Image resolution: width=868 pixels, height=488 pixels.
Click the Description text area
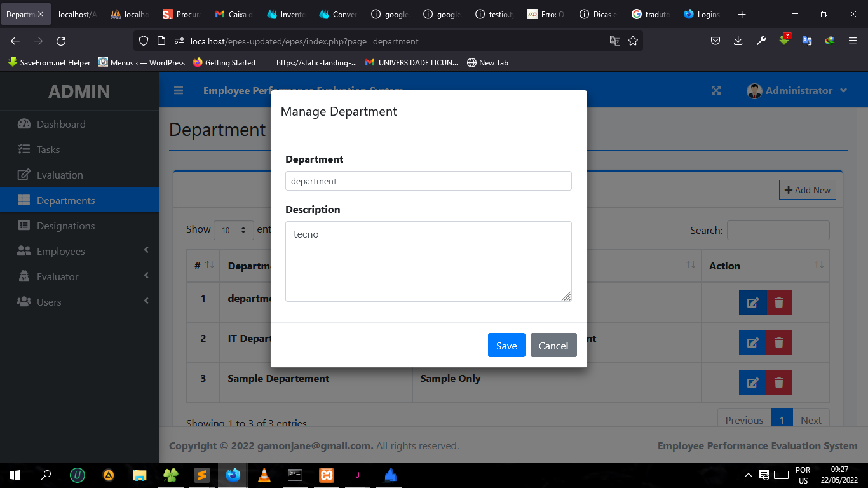pos(428,261)
